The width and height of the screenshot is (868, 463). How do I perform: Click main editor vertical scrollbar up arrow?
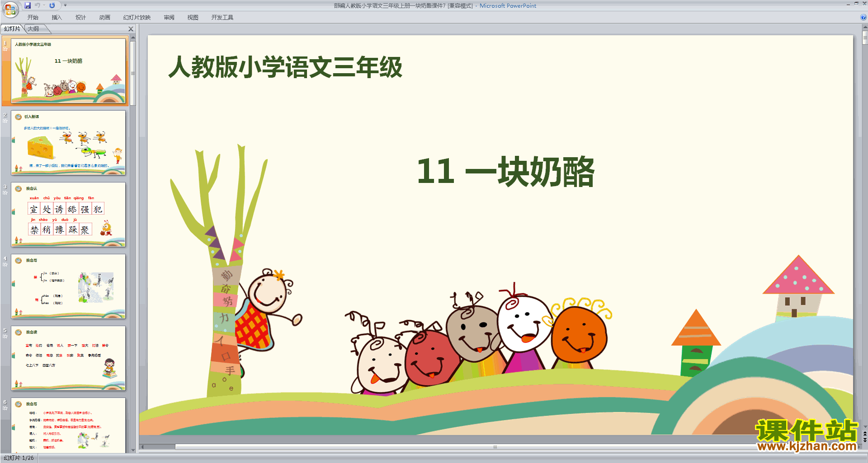coord(865,28)
